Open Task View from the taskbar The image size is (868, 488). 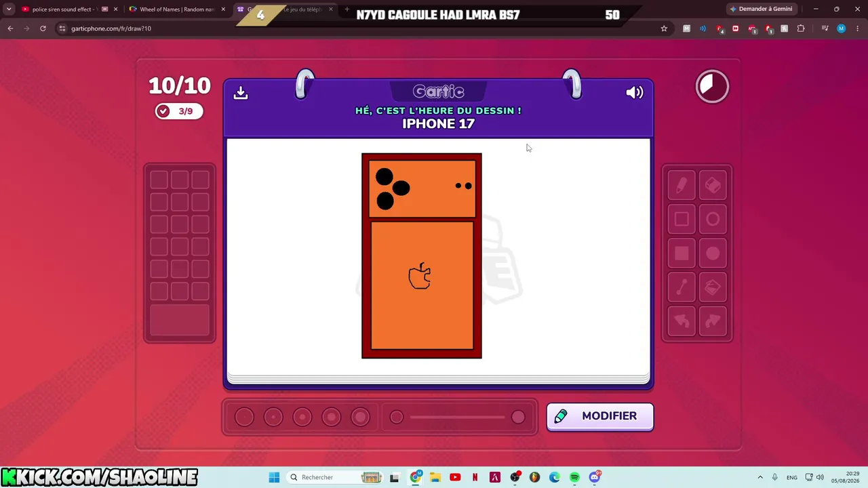coord(394,477)
